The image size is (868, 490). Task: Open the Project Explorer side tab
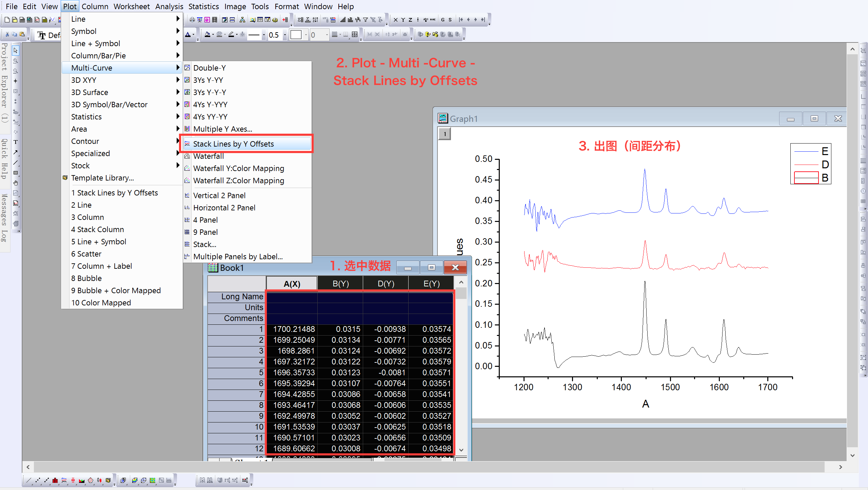click(5, 81)
